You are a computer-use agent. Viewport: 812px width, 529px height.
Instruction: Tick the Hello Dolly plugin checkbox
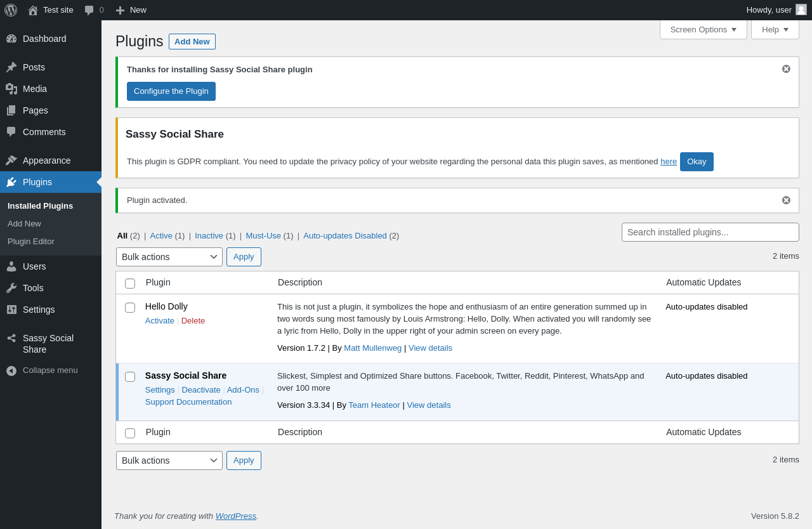click(130, 308)
